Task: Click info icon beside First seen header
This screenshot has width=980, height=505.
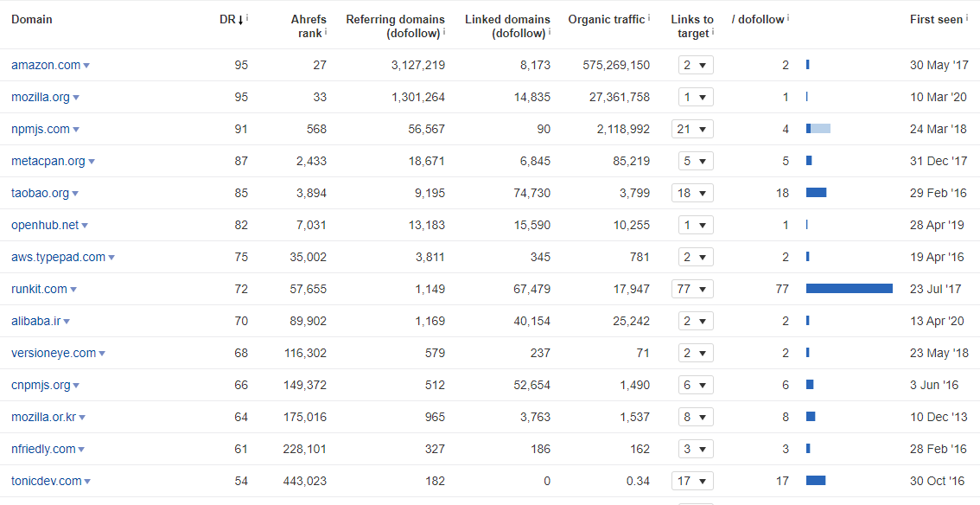Action: click(967, 18)
